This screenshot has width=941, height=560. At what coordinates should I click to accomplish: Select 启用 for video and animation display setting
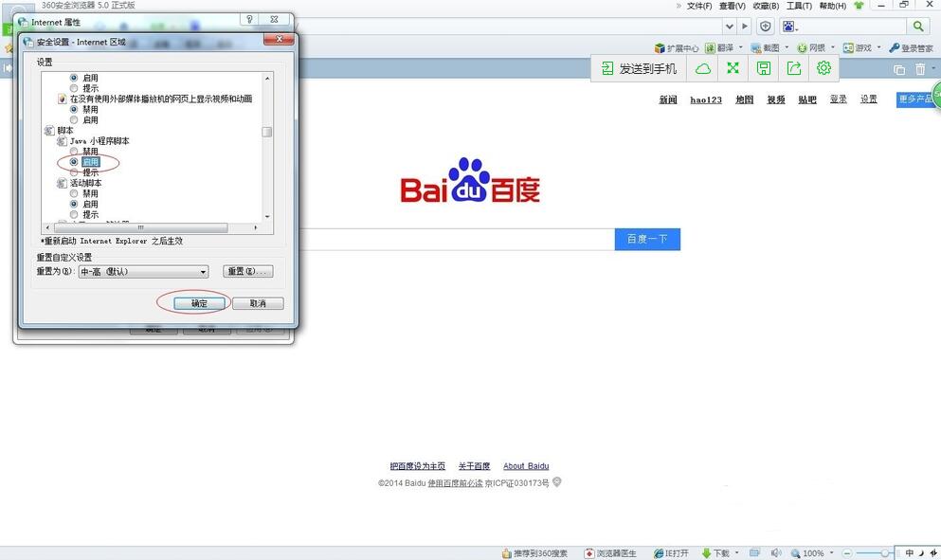pyautogui.click(x=74, y=120)
